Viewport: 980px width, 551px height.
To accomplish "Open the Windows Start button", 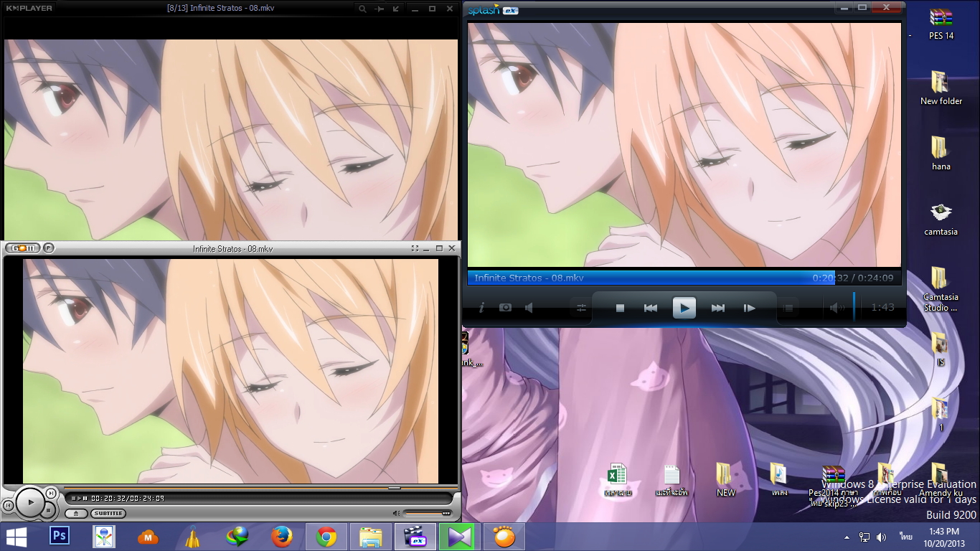I will click(17, 537).
